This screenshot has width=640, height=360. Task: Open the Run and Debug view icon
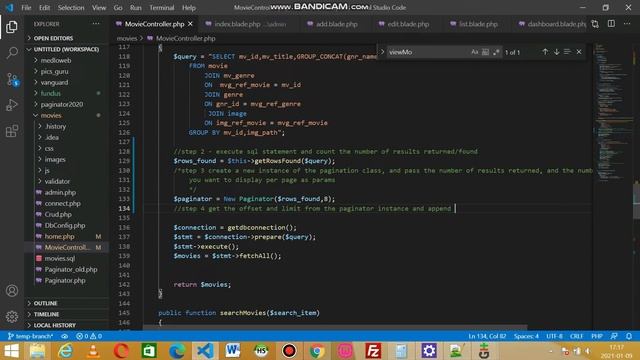point(12,105)
